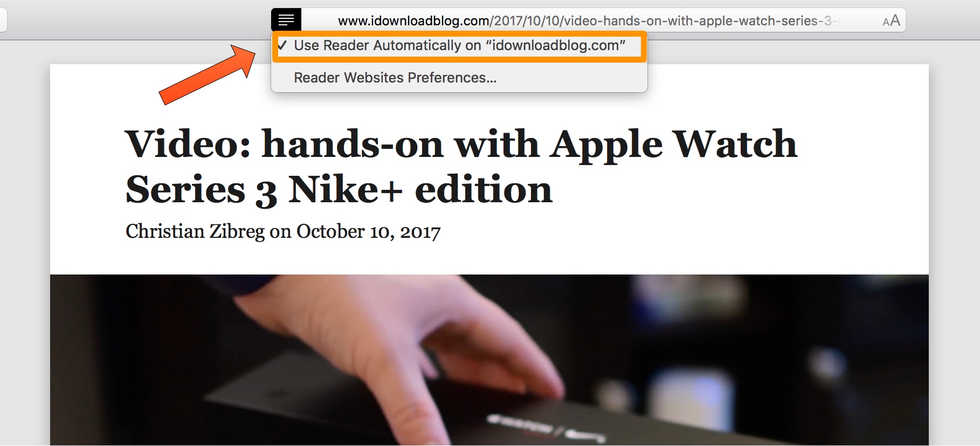Click the orange arrow annotation
This screenshot has height=446, width=980.
(207, 74)
